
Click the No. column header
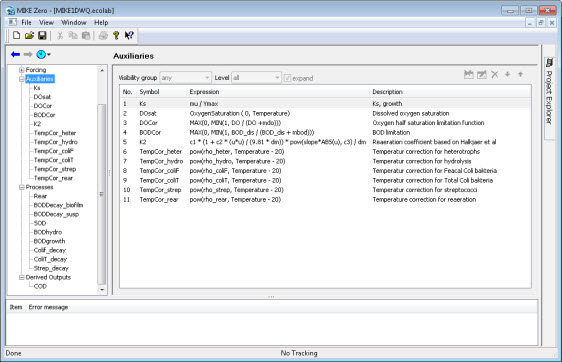click(x=127, y=92)
